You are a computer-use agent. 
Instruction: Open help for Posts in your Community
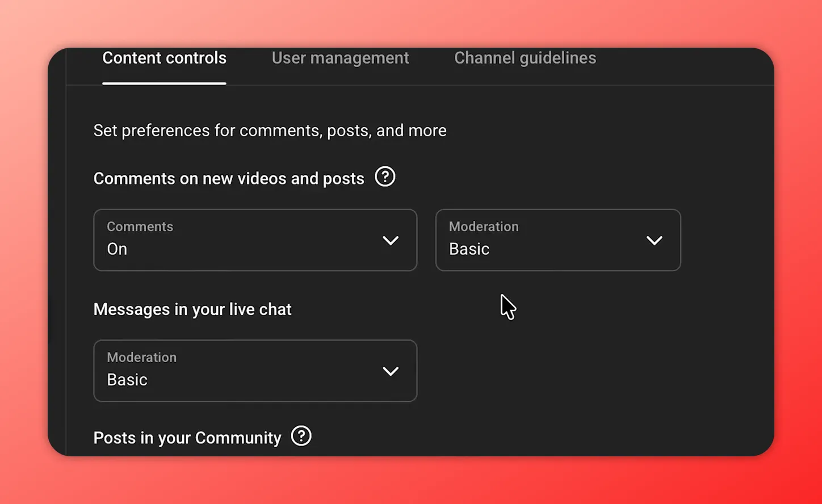tap(301, 436)
